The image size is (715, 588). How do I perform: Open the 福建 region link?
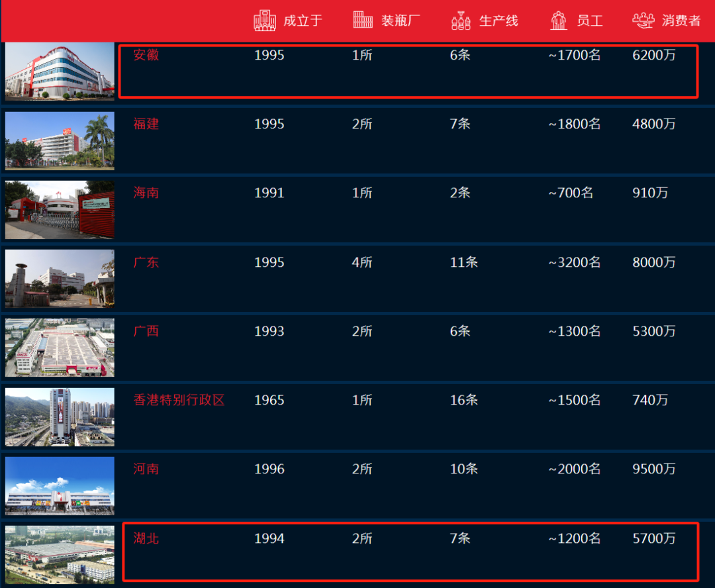tap(146, 124)
